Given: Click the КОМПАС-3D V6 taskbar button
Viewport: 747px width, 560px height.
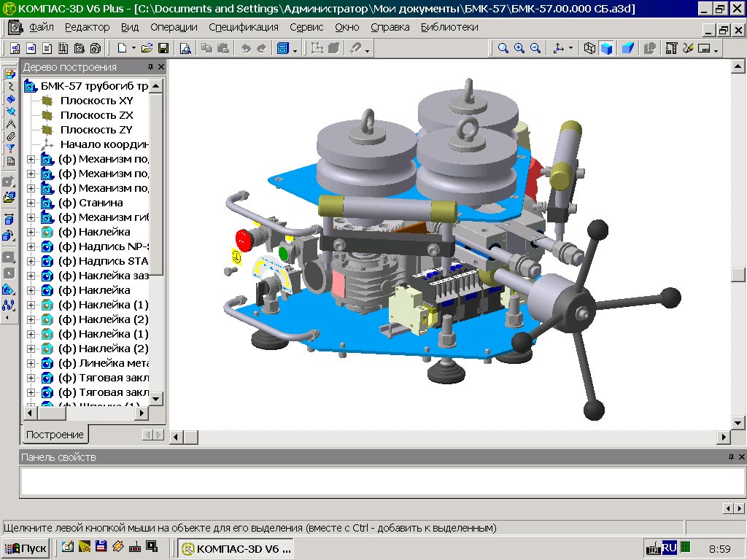Looking at the screenshot, I should (236, 548).
